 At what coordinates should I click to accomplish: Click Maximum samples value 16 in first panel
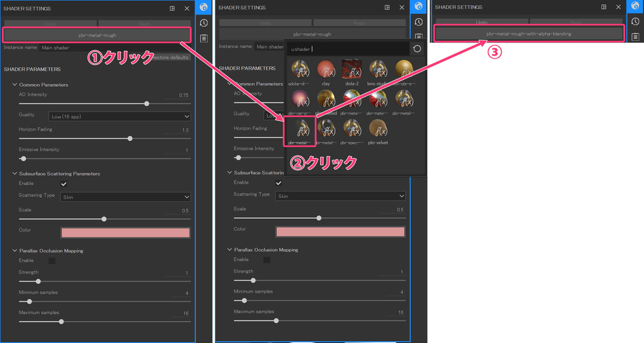pyautogui.click(x=186, y=313)
